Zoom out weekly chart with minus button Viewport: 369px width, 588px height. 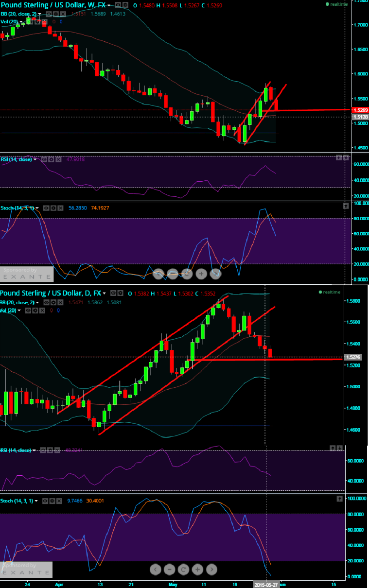(173, 274)
